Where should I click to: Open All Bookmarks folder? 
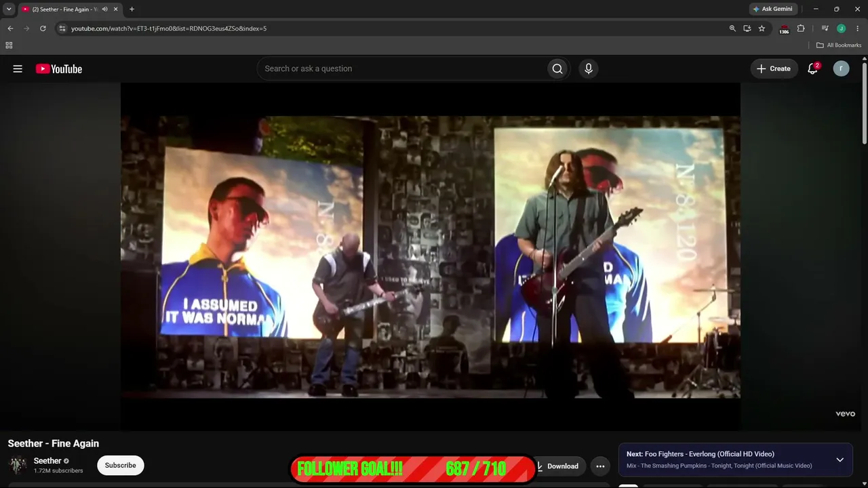tap(839, 45)
